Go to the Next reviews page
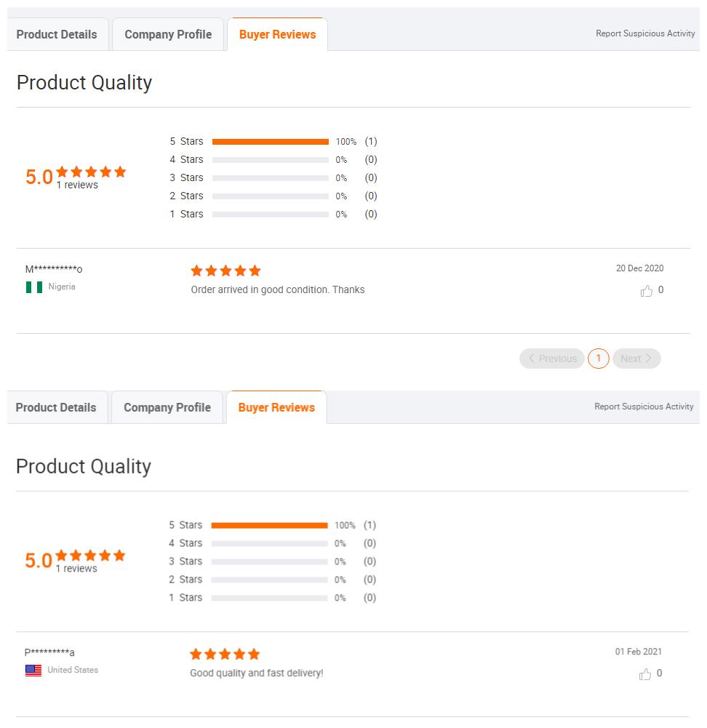This screenshot has width=707, height=728. point(636,359)
